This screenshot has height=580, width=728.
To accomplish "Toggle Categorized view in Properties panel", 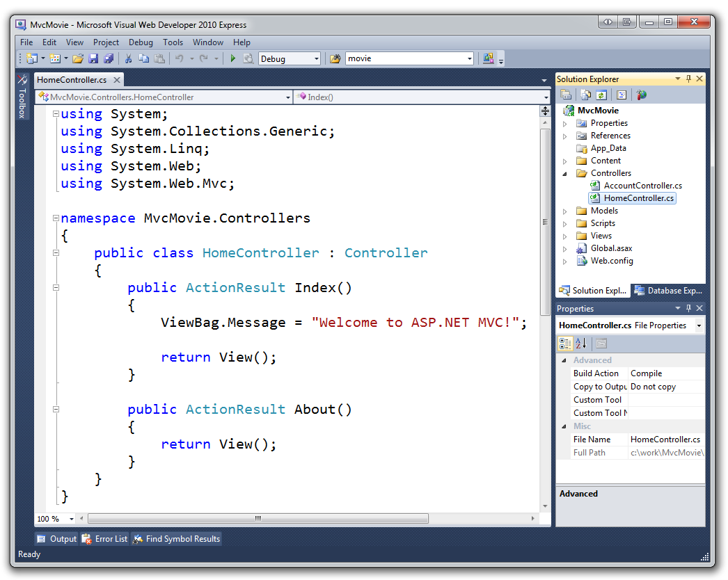I will [565, 343].
